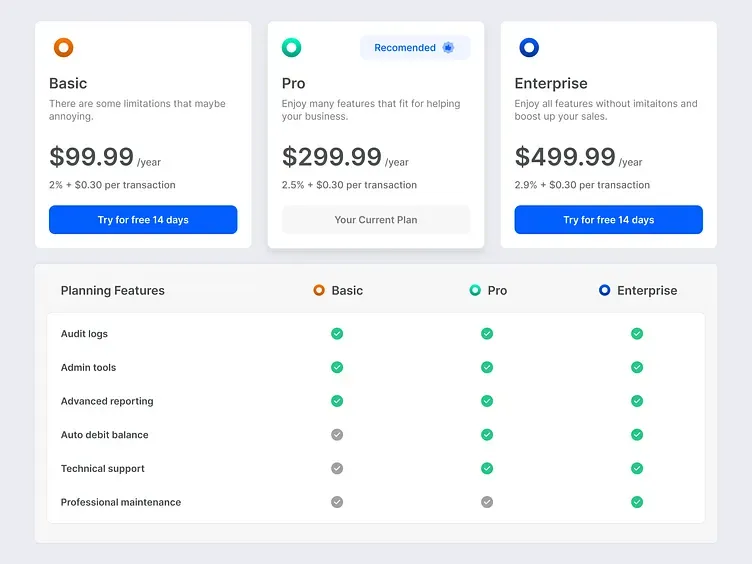Start the Basic plan's 14-day free trial
The height and width of the screenshot is (564, 752).
click(x=143, y=220)
